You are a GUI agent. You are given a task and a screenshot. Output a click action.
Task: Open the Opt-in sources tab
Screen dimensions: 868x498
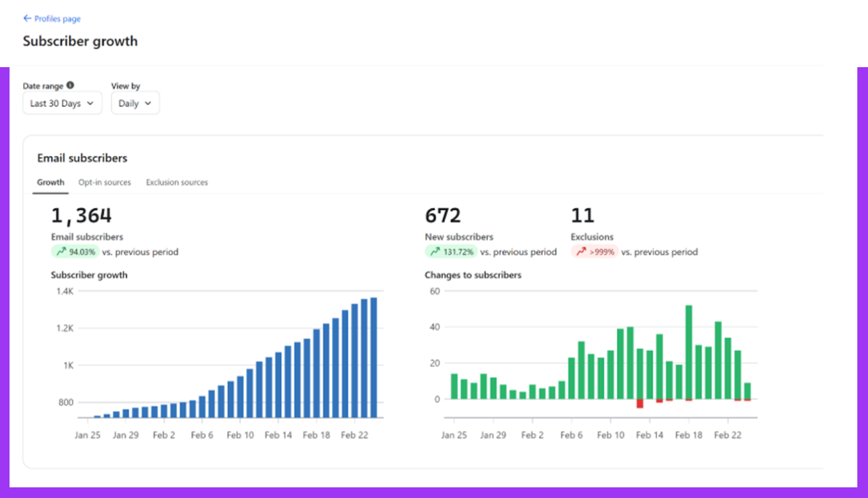tap(105, 182)
